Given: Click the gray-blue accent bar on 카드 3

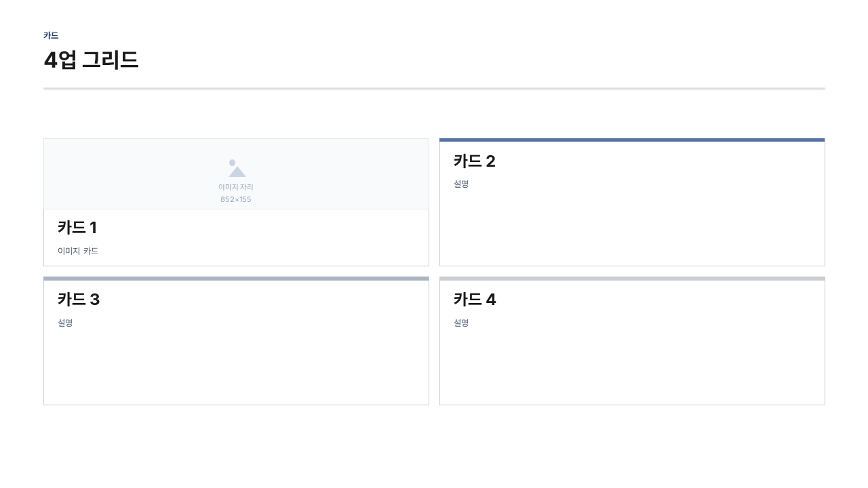Looking at the screenshot, I should click(236, 279).
